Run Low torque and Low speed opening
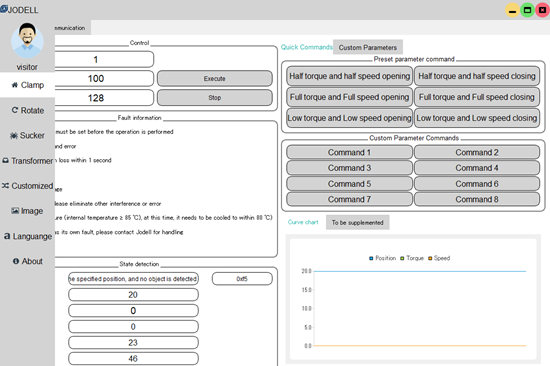This screenshot has height=366, width=550. click(349, 118)
